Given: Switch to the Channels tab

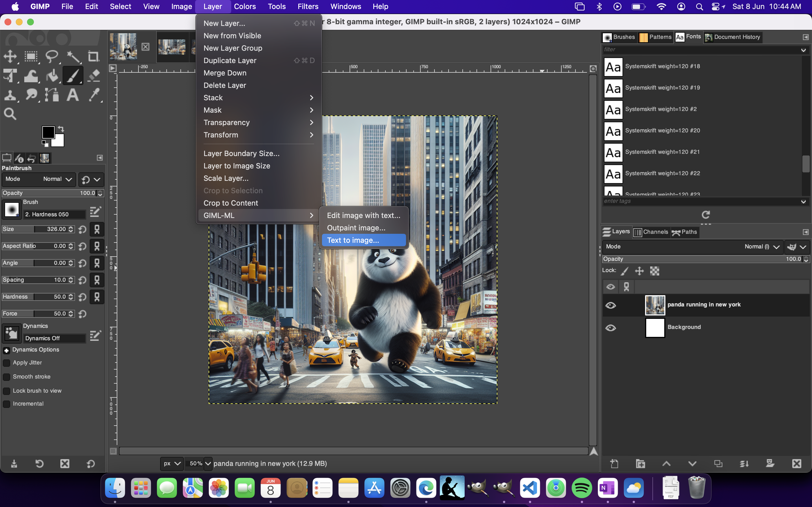Looking at the screenshot, I should click(x=651, y=232).
